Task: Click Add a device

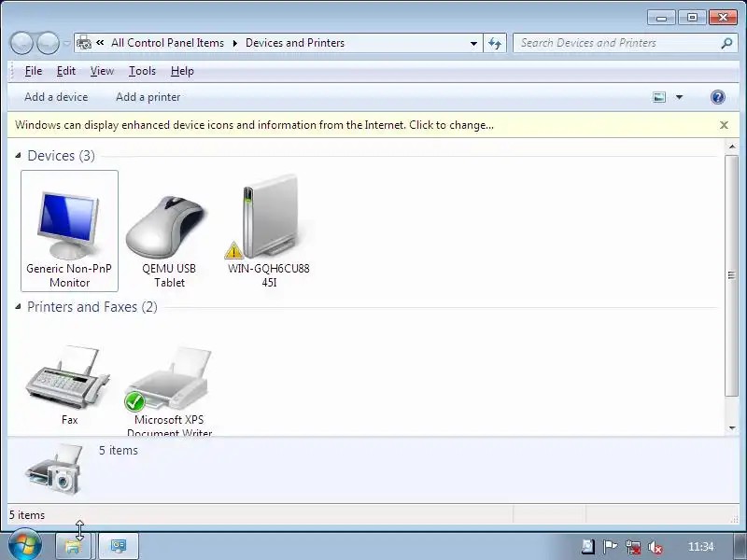Action: pos(56,97)
